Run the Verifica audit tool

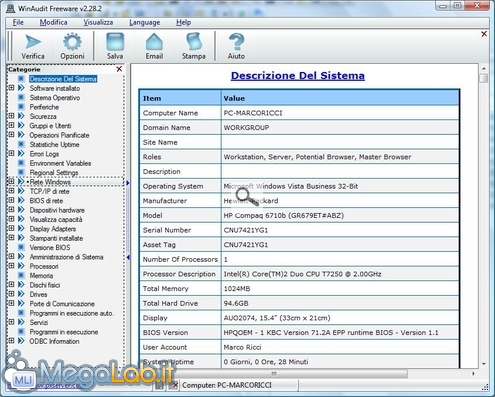[x=33, y=46]
